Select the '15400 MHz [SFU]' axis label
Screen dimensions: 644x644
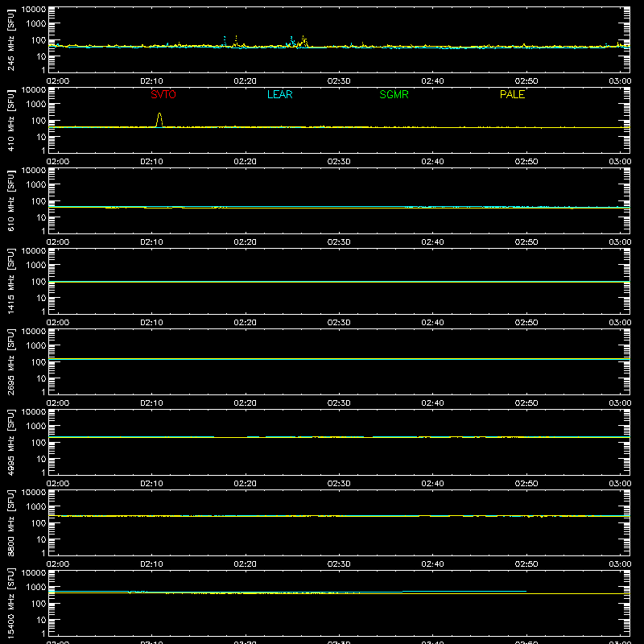pos(10,603)
